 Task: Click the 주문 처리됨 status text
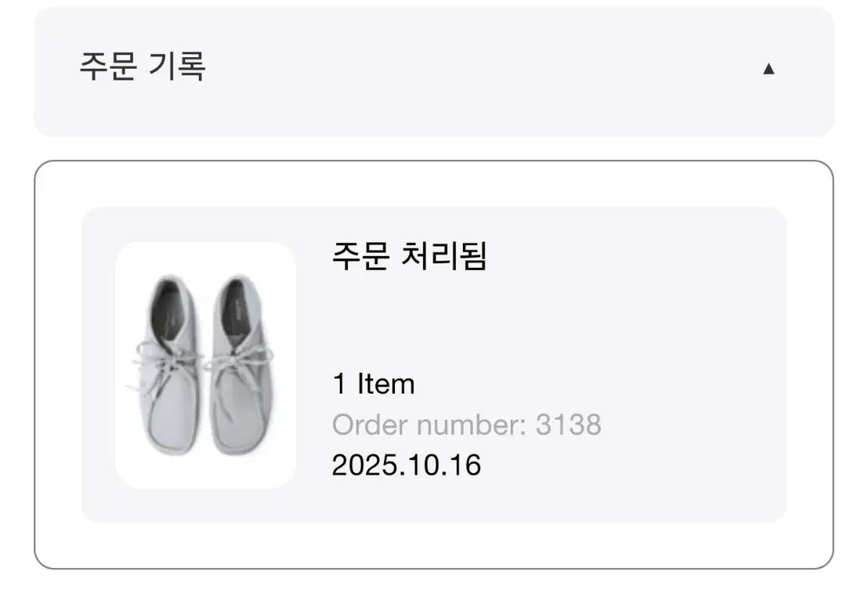(x=409, y=255)
